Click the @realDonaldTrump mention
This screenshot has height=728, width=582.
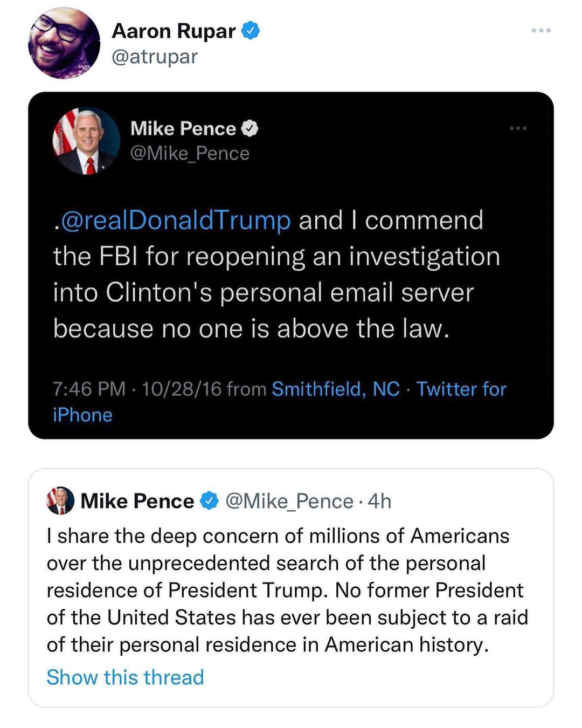(176, 221)
